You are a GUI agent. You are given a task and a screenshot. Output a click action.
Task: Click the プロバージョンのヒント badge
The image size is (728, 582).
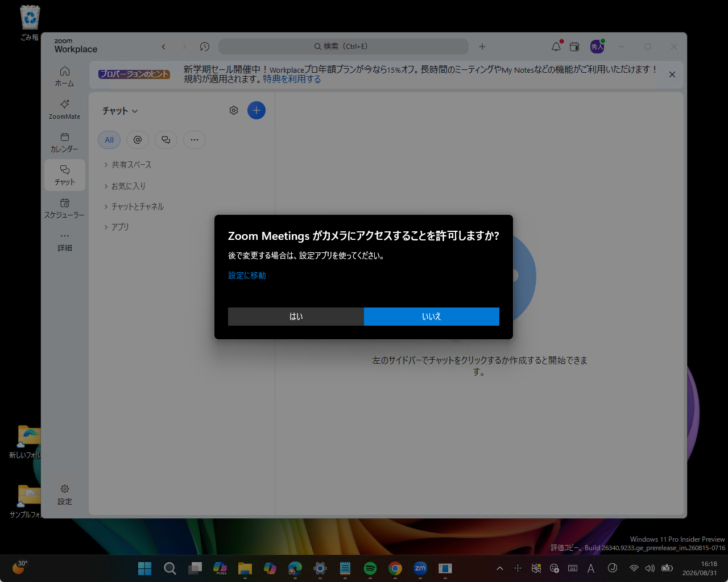tap(134, 74)
